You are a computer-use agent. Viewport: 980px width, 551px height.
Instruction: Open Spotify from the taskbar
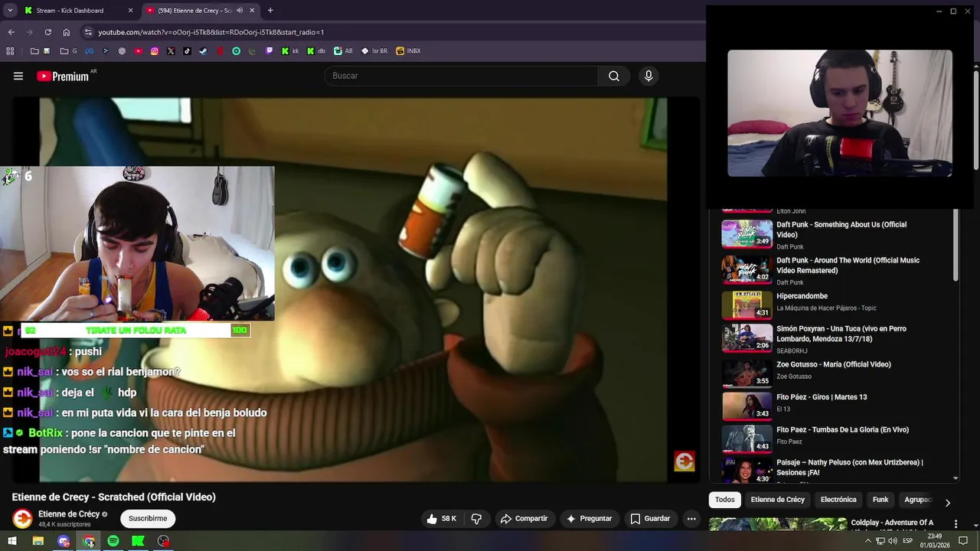pos(113,541)
